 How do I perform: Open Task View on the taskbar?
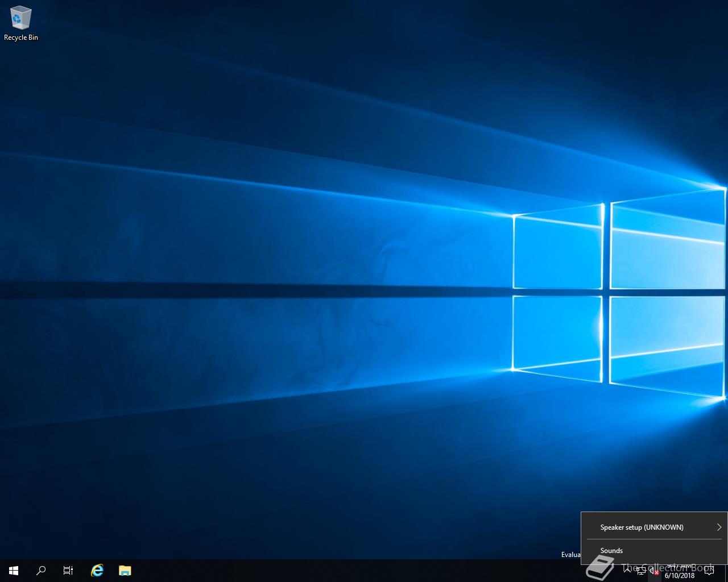[x=68, y=571]
